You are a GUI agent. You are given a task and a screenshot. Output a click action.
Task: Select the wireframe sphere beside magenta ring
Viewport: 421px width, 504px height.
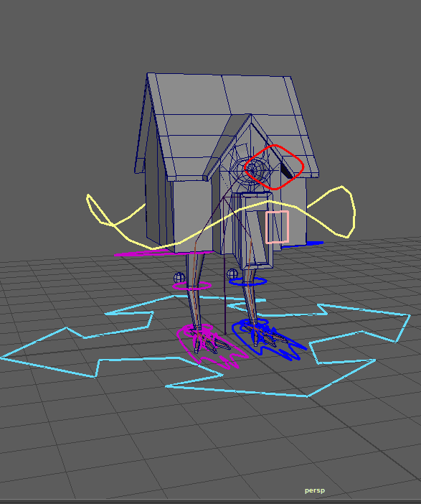click(179, 278)
